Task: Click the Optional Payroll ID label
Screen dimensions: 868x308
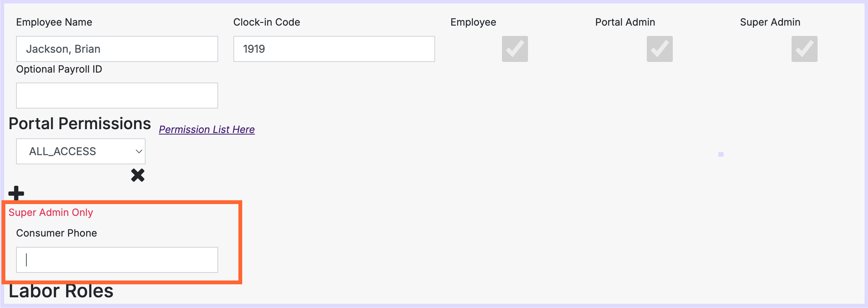Action: pyautogui.click(x=59, y=69)
